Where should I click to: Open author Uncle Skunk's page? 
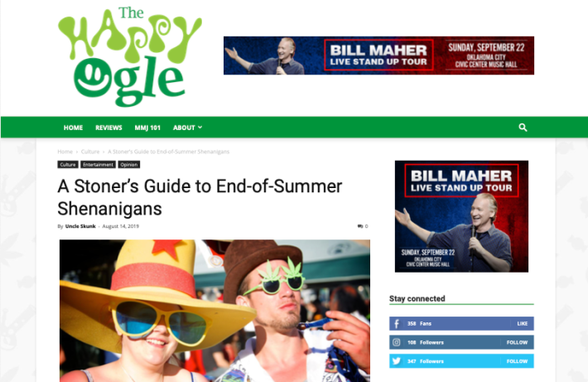click(80, 226)
